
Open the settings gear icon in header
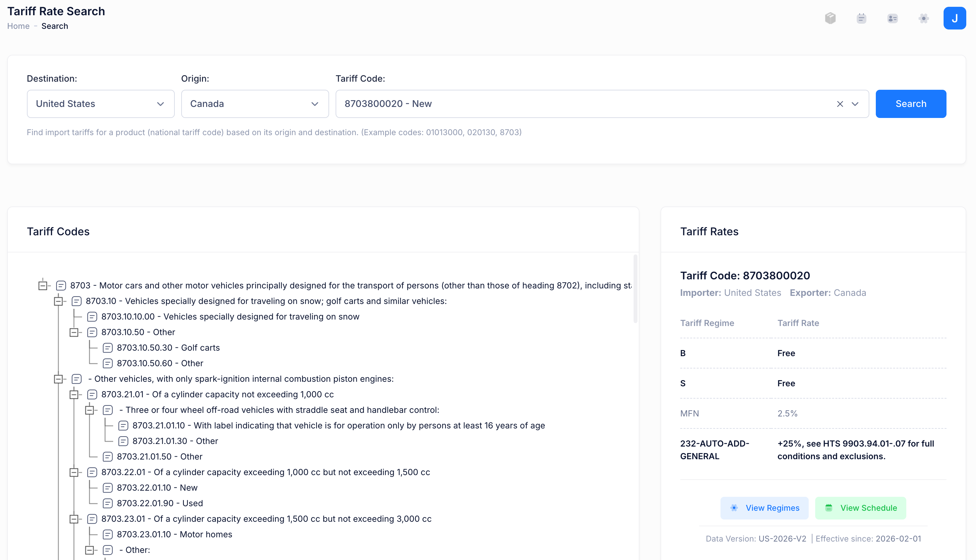click(x=923, y=18)
